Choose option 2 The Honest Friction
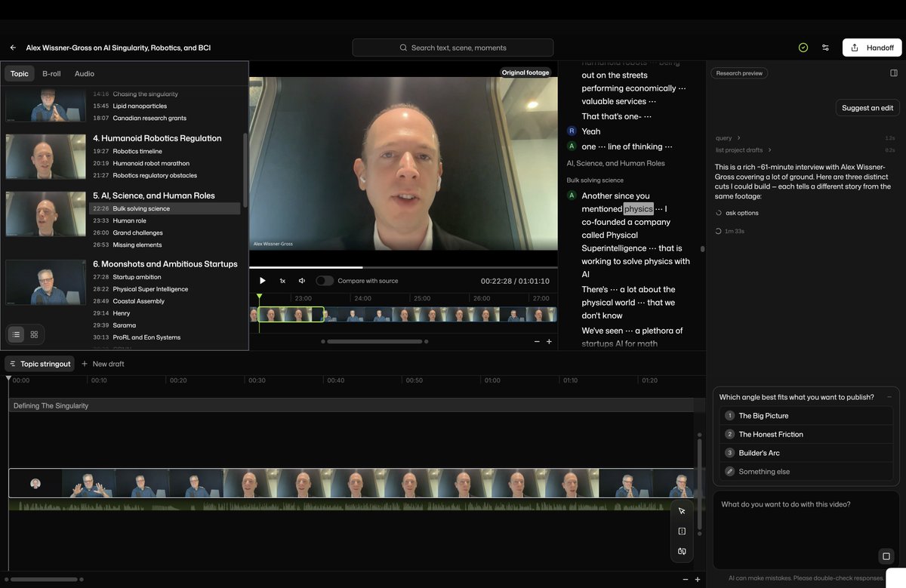Screen dimensions: 906x588 (x=806, y=434)
